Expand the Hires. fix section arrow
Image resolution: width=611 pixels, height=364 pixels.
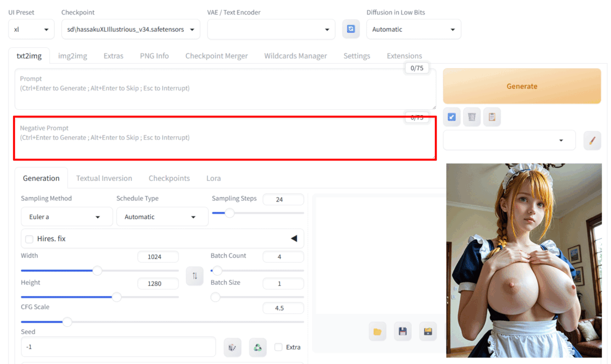(294, 239)
